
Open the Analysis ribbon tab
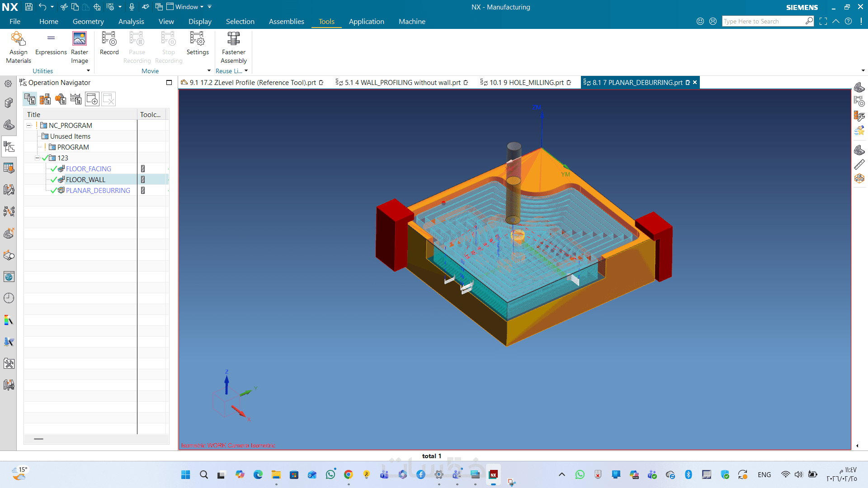click(131, 21)
